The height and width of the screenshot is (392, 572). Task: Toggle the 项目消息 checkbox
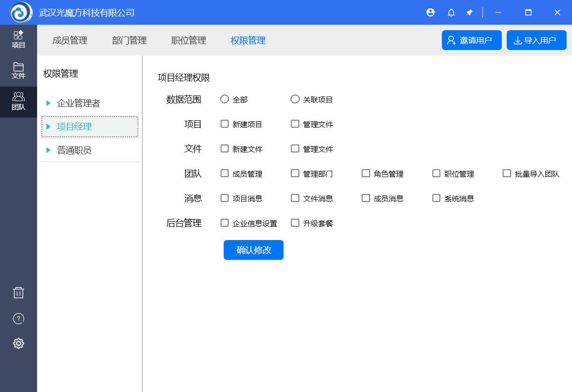pyautogui.click(x=224, y=198)
